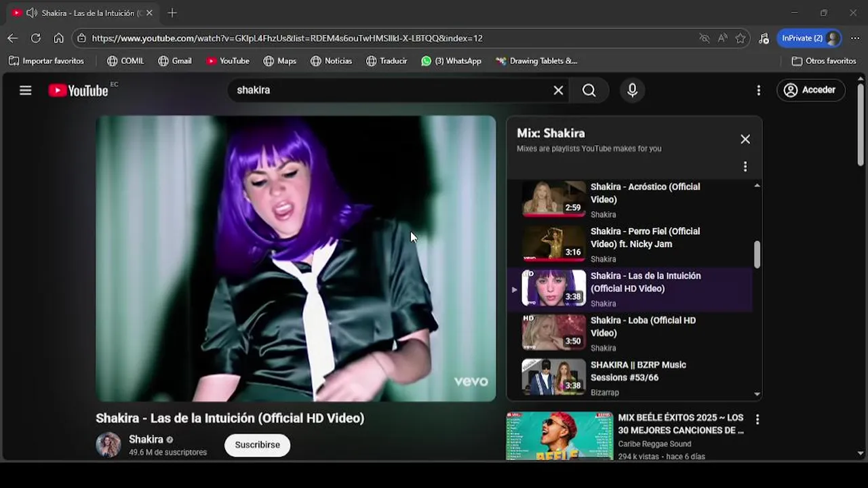Go to YouTube home via logo

(78, 90)
